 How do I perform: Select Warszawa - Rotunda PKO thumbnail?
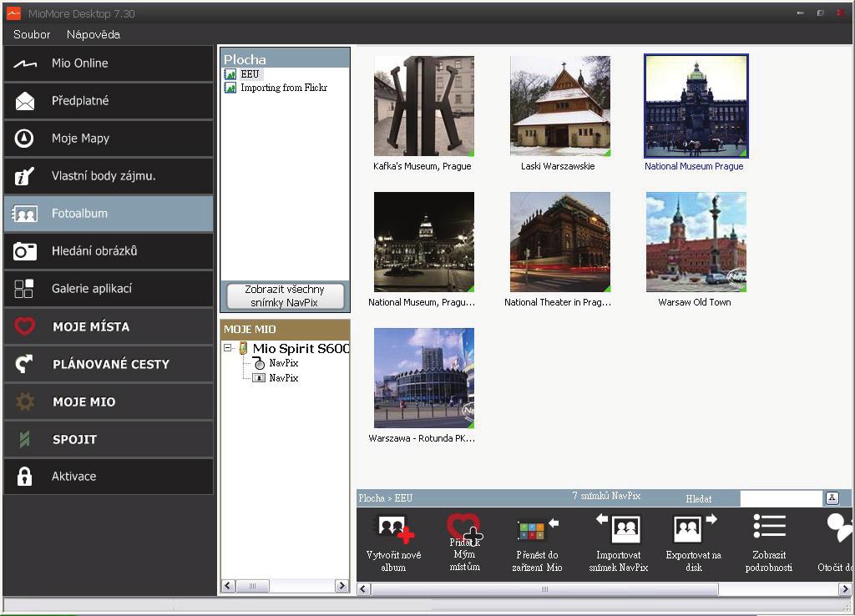click(x=423, y=378)
